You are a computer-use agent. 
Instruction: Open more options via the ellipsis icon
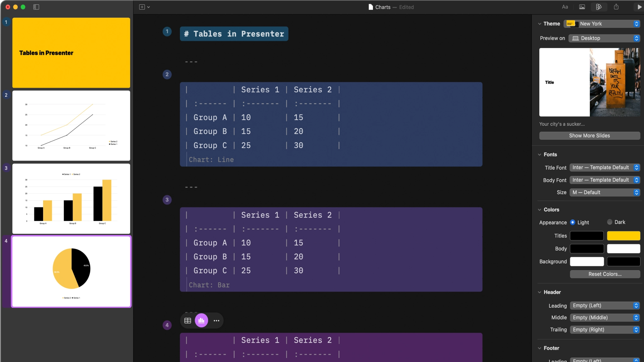coord(216,320)
